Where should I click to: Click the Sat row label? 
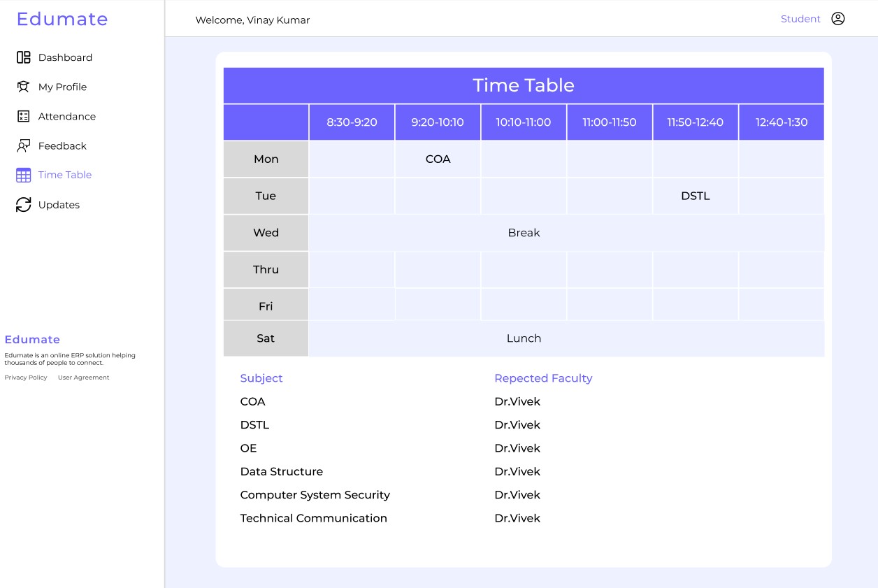pos(266,338)
